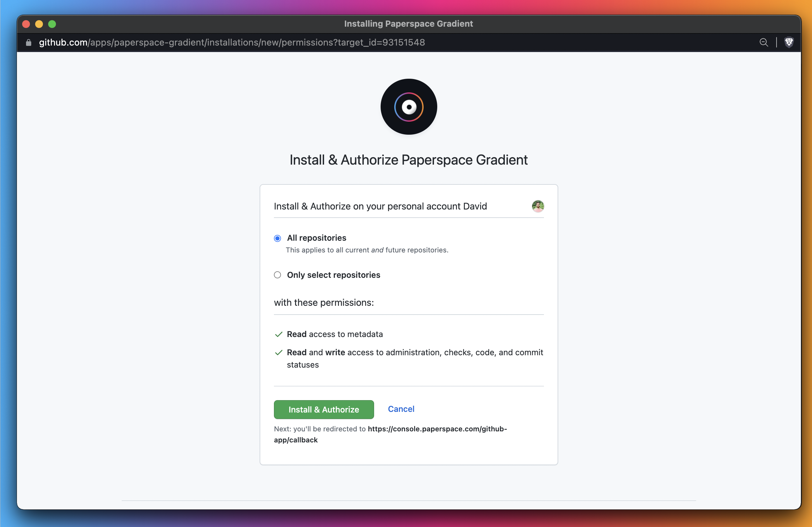Click the 'Installing Paperspace Gradient' window title
The image size is (812, 527).
(x=408, y=23)
